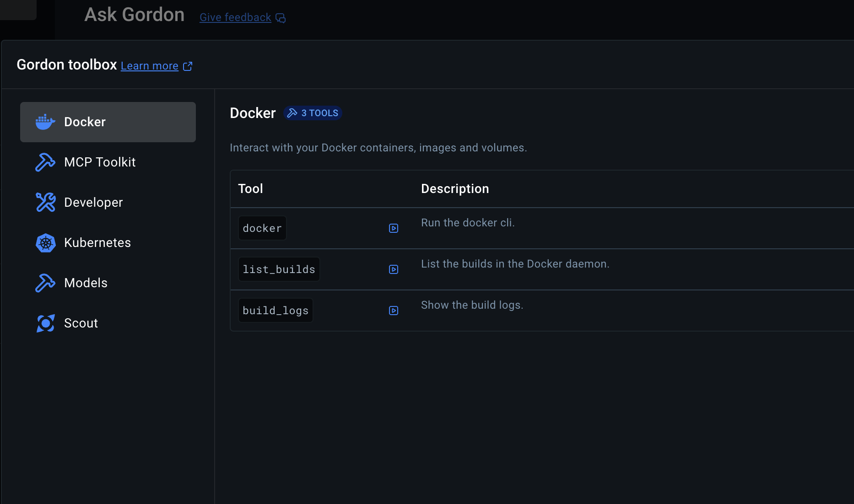Open the Give feedback link
This screenshot has height=504, width=854.
pos(235,17)
